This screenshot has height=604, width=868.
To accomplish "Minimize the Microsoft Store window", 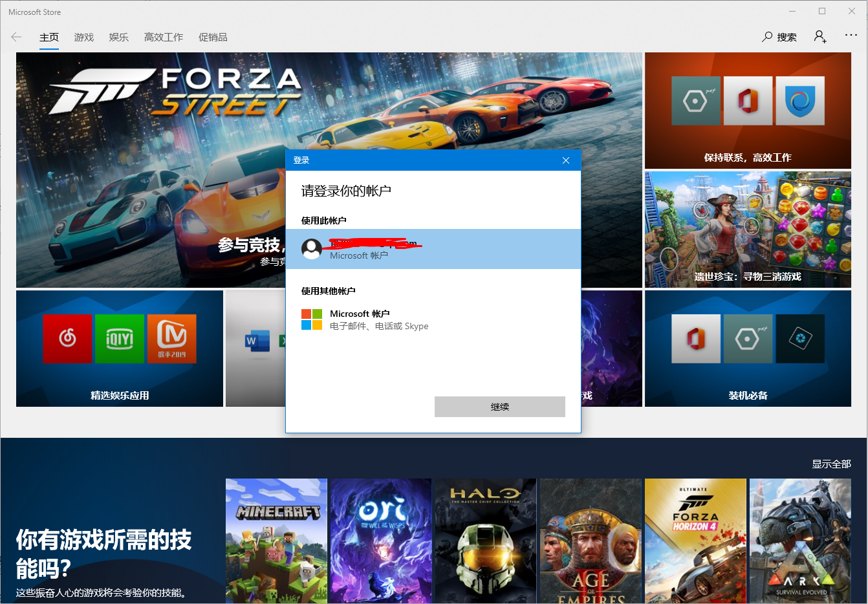I will point(792,11).
